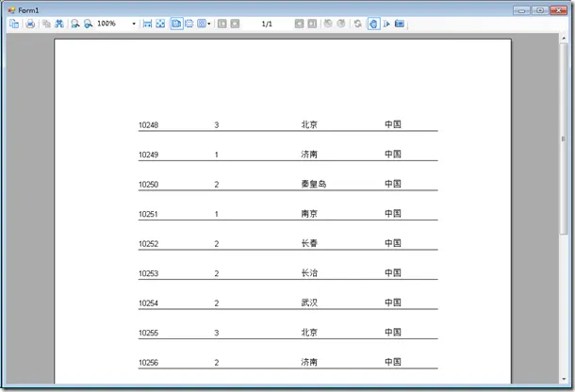Click the Form1 window title icon

(11, 10)
